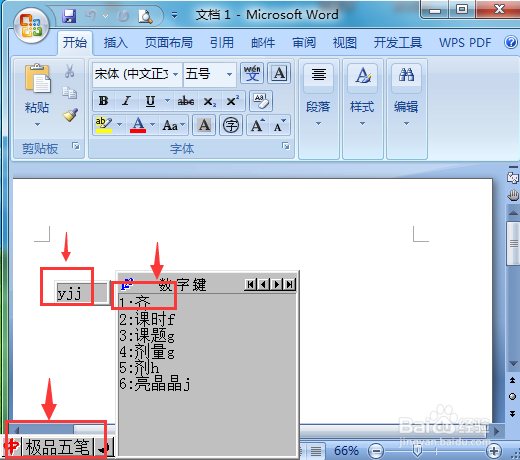Switch to the WPS PDF tab

[x=465, y=43]
